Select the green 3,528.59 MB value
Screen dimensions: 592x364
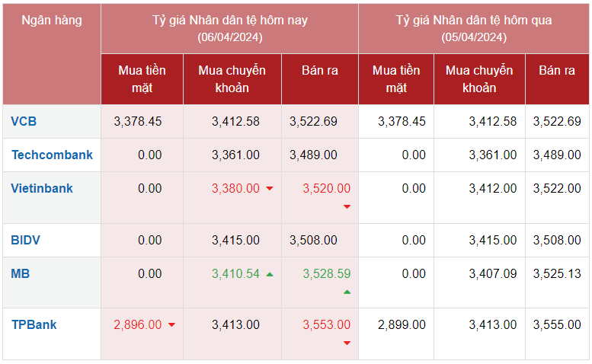pyautogui.click(x=326, y=273)
